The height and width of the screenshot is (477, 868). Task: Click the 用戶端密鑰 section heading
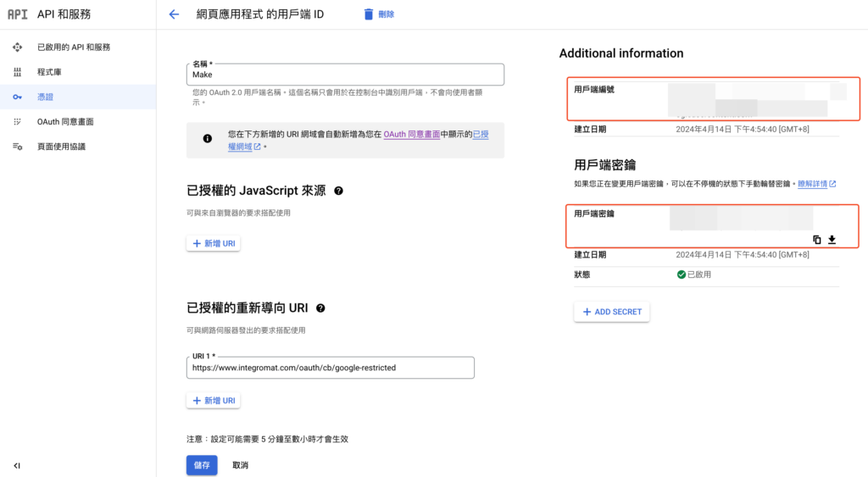click(x=604, y=165)
